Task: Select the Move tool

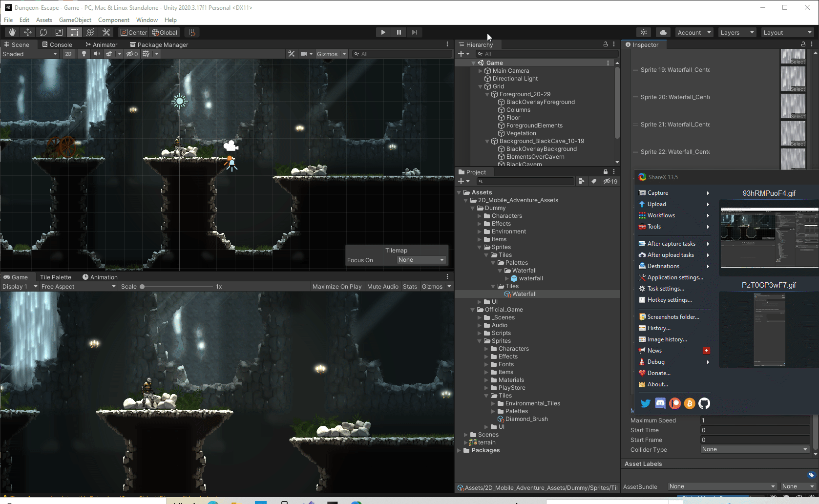Action: [28, 32]
